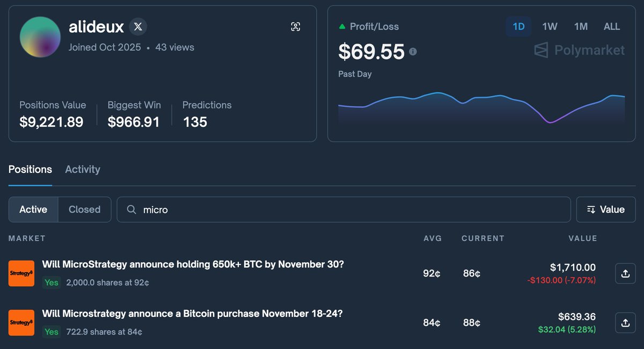Switch to the Positions tab

pyautogui.click(x=30, y=170)
